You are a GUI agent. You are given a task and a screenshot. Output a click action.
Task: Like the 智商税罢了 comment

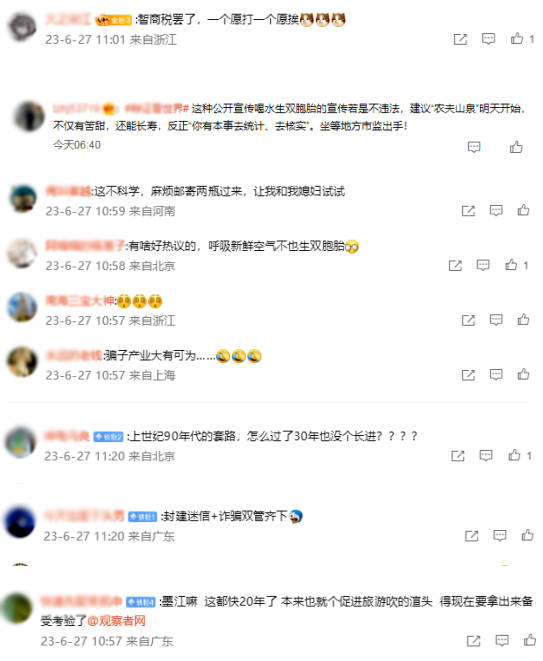pos(517,39)
